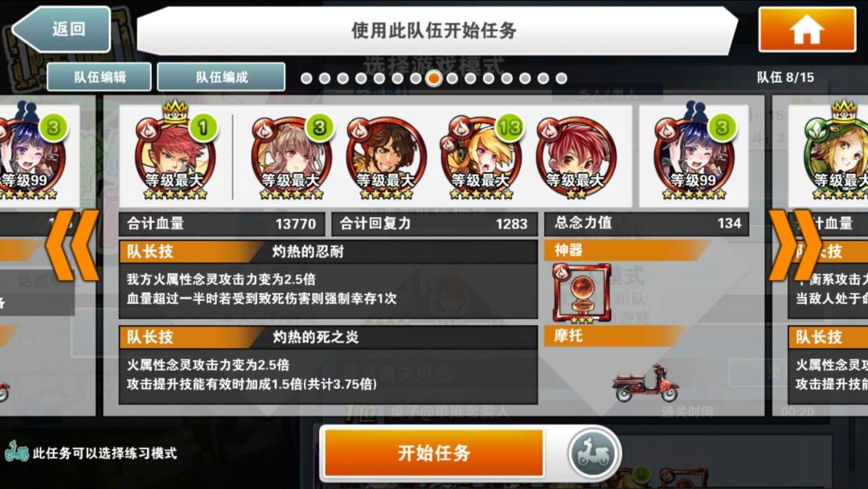The image size is (868, 489).
Task: Select the last team page dot
Action: coord(561,79)
